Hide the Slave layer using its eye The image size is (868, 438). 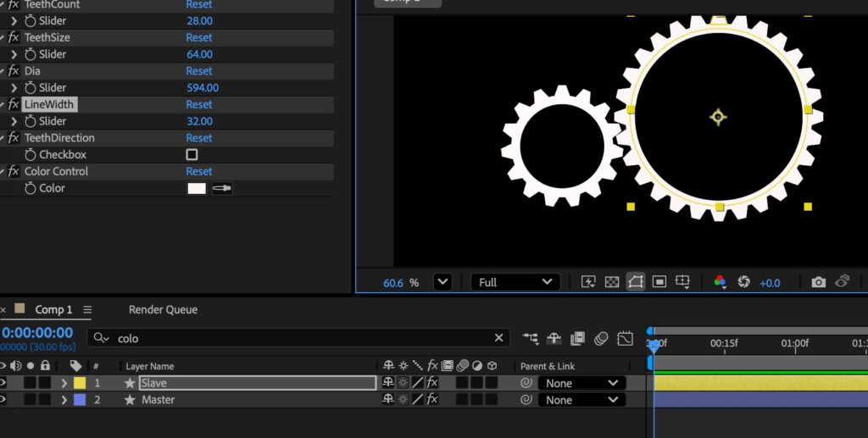point(3,383)
